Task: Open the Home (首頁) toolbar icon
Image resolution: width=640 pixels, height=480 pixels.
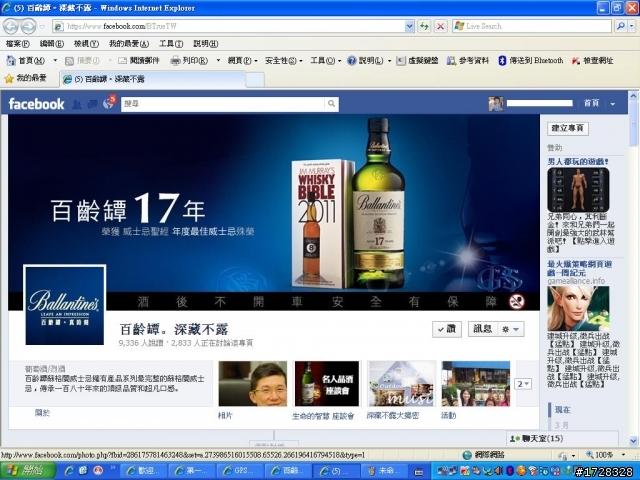Action: (x=11, y=61)
